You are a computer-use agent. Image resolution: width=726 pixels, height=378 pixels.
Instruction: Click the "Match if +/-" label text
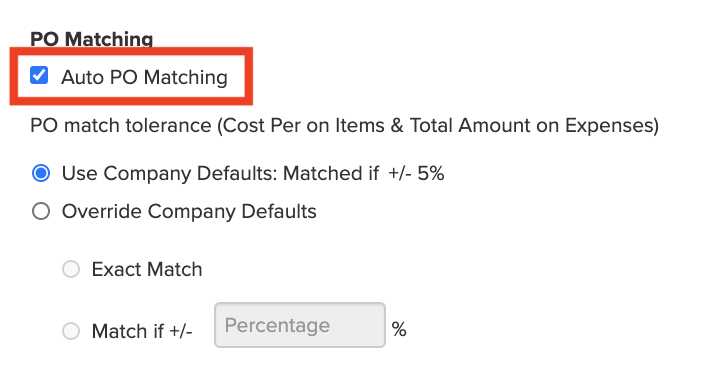[142, 331]
